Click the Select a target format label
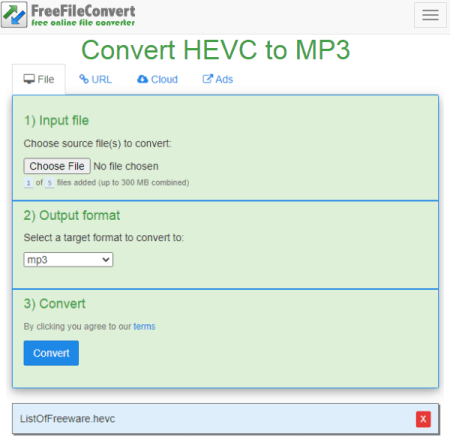This screenshot has width=450, height=440. pos(104,238)
